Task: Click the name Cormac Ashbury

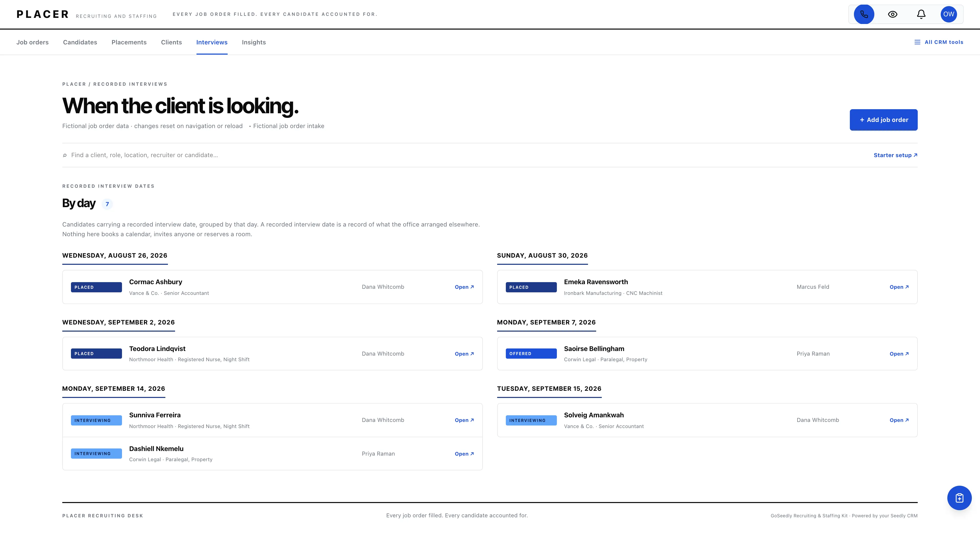Action: [156, 282]
